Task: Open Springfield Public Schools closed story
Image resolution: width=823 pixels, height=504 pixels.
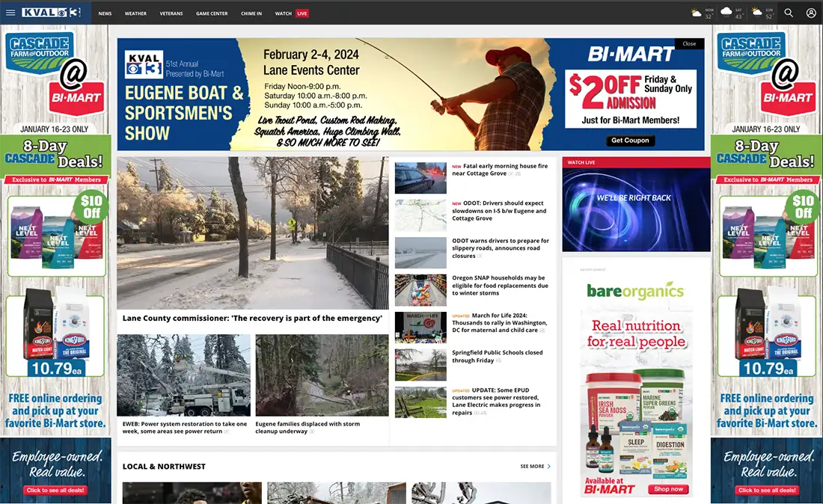Action: click(497, 357)
